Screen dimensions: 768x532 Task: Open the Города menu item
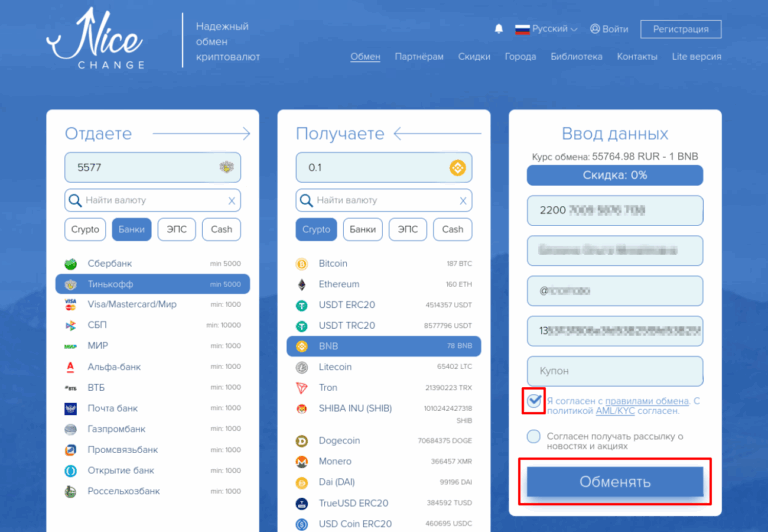point(520,56)
